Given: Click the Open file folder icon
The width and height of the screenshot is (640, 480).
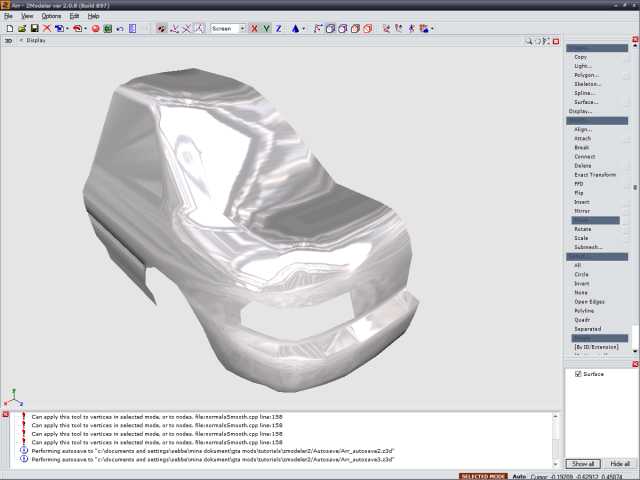Looking at the screenshot, I should (x=21, y=29).
